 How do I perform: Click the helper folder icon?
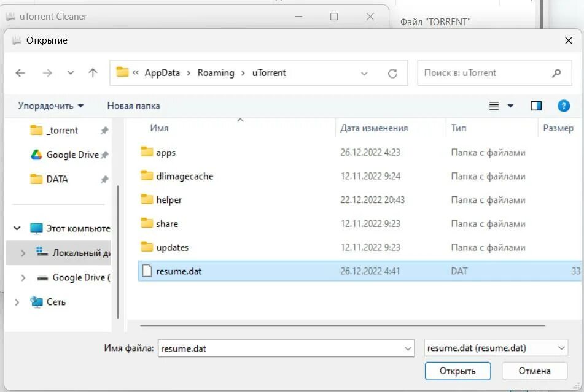147,199
